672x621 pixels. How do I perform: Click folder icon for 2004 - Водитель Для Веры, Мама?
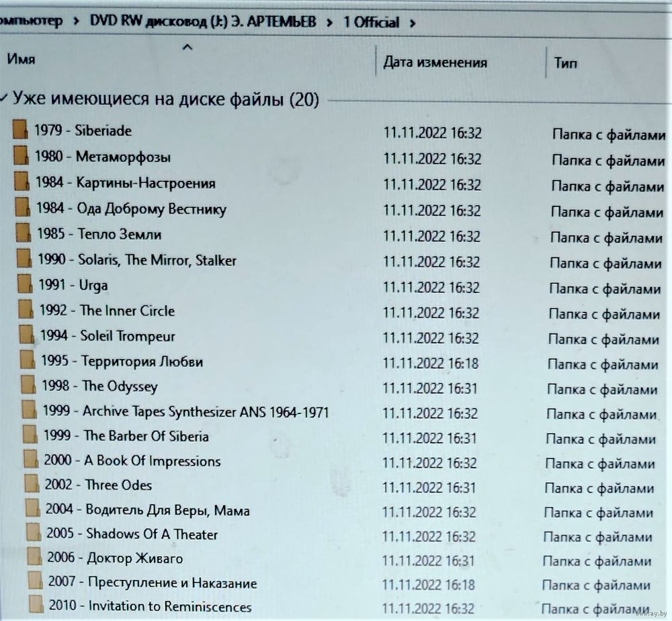[x=33, y=508]
